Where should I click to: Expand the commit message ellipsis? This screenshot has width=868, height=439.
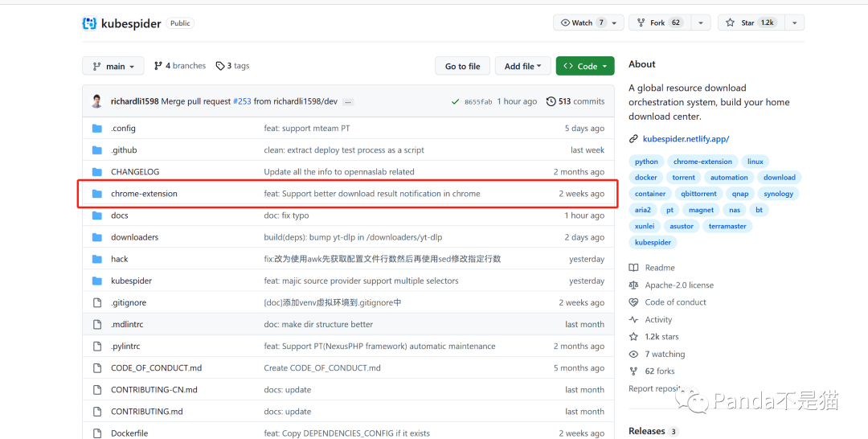click(x=348, y=102)
